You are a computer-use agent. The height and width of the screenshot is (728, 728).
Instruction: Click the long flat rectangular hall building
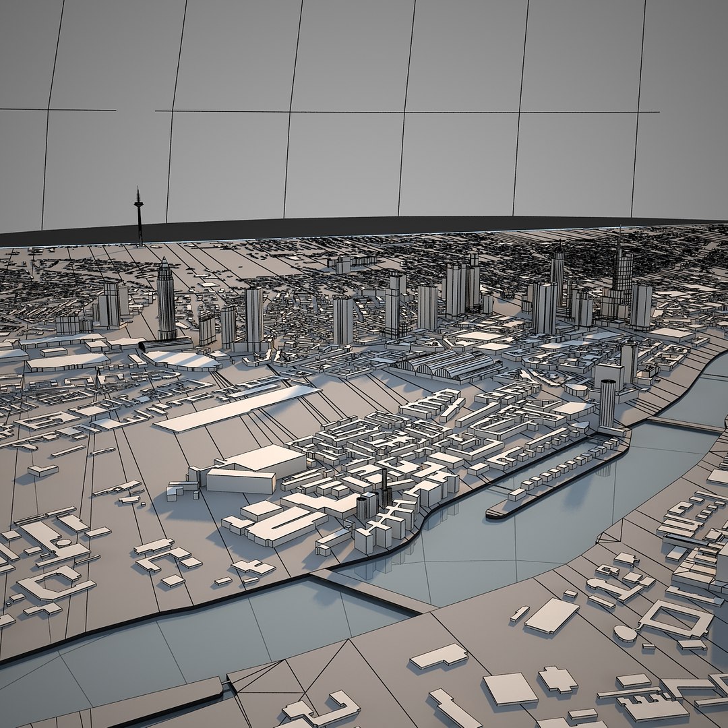(x=237, y=408)
